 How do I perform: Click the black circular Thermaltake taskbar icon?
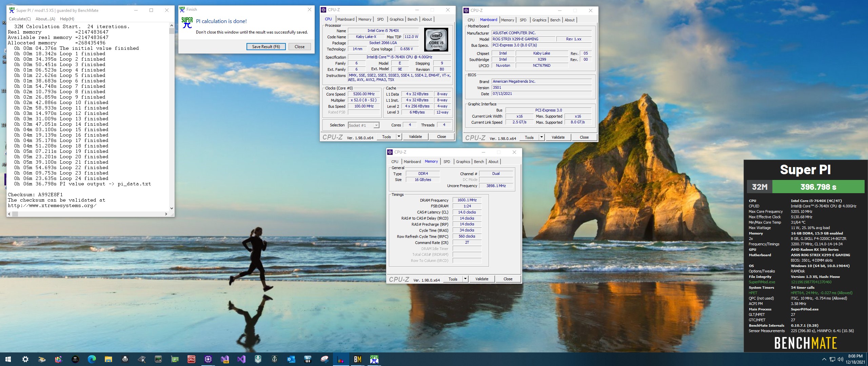(x=75, y=359)
